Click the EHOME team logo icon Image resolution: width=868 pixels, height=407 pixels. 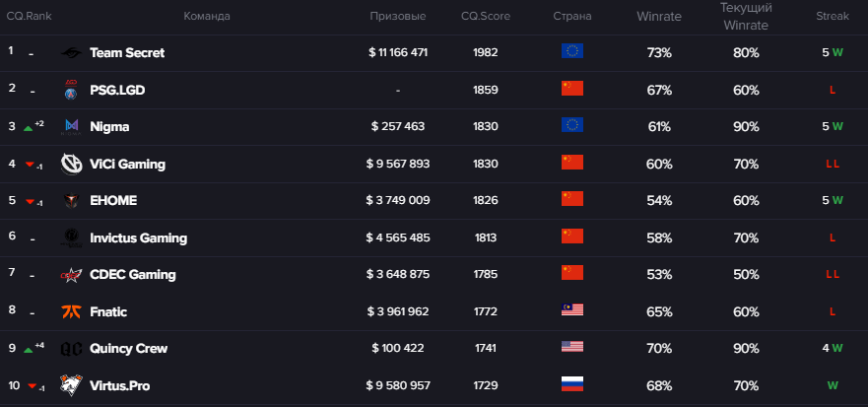point(72,200)
